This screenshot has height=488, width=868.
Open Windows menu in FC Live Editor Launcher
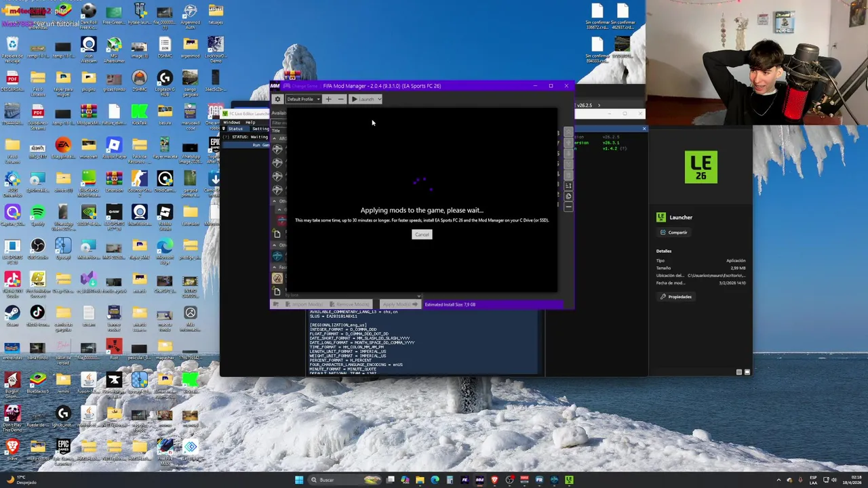point(232,123)
